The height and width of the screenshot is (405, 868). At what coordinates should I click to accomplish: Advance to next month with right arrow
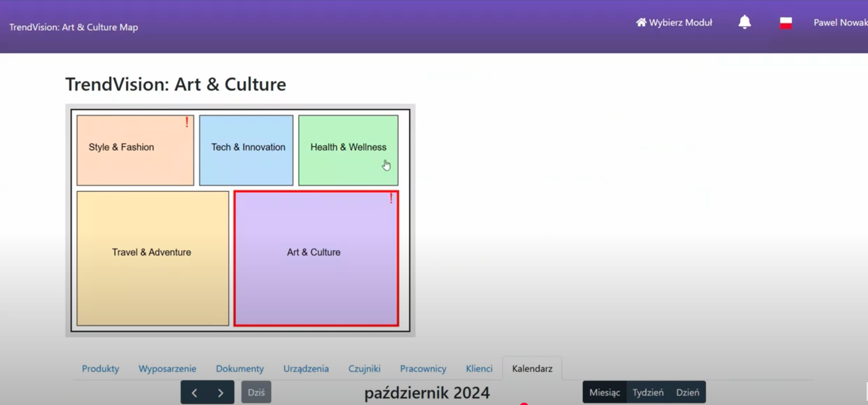point(220,392)
